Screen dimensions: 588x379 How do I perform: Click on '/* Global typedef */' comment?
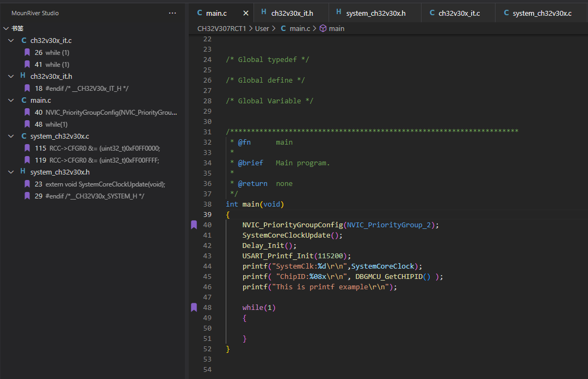tap(268, 60)
